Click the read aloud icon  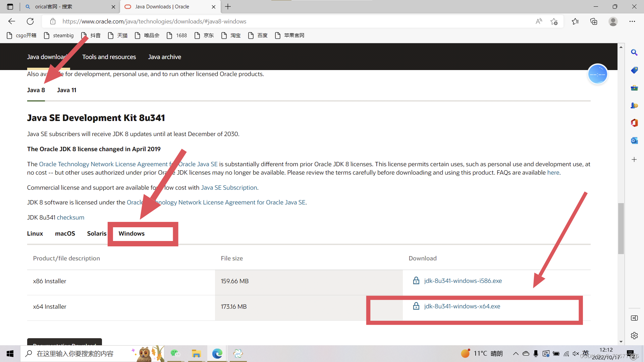click(539, 21)
